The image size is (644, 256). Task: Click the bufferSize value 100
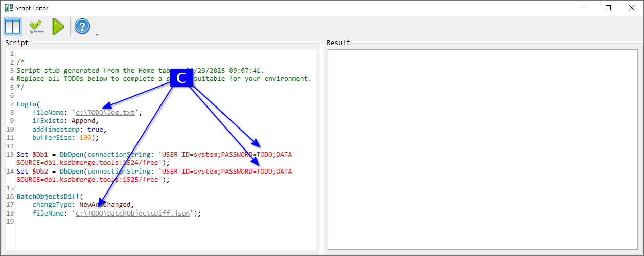pos(85,138)
